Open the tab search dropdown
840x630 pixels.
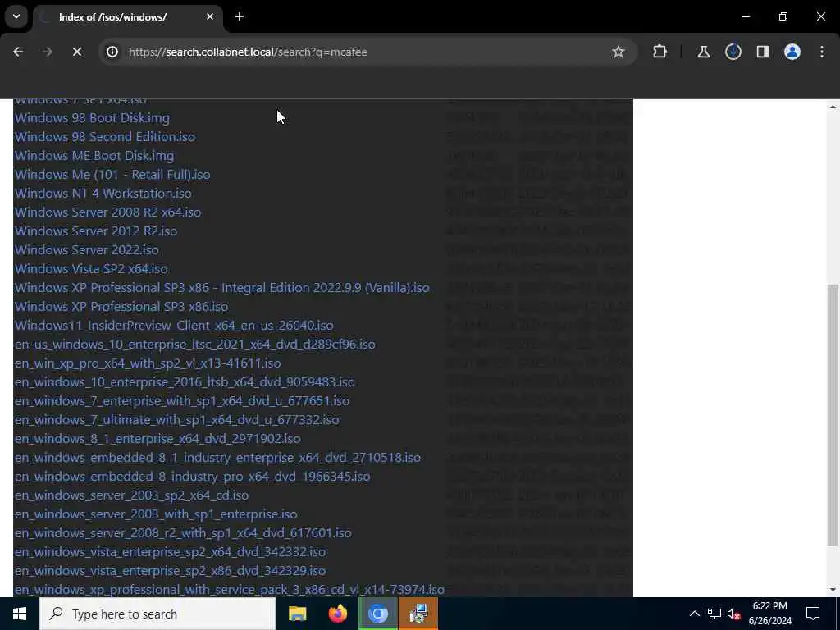point(16,16)
